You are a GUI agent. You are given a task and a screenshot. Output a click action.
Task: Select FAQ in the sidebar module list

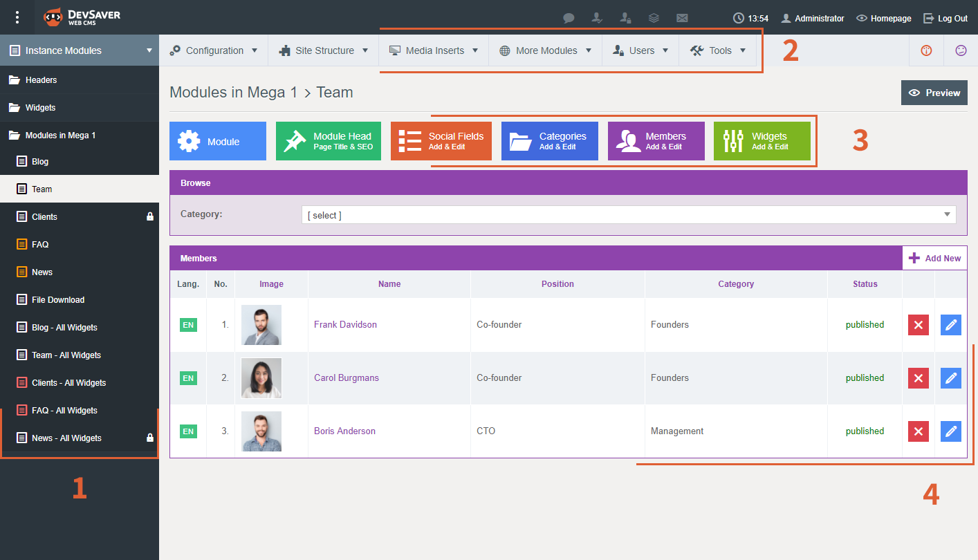[40, 245]
